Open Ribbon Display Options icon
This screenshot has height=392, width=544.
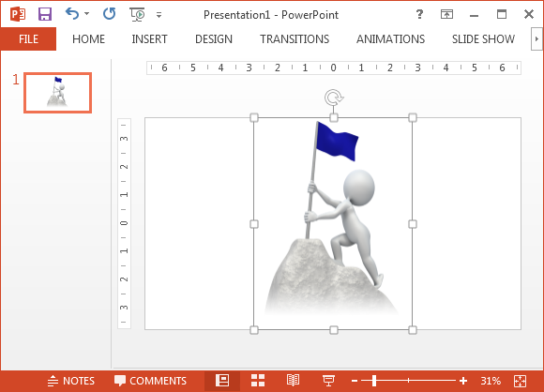tap(446, 14)
